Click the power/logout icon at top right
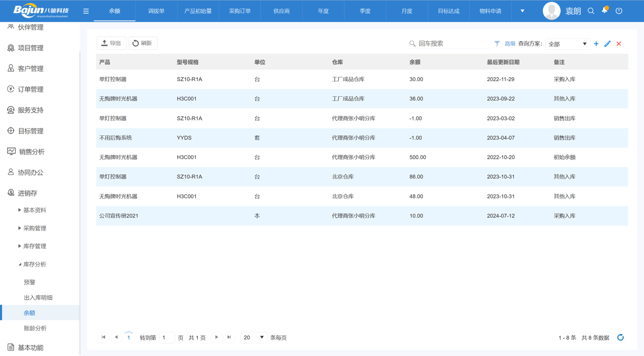 (x=619, y=10)
